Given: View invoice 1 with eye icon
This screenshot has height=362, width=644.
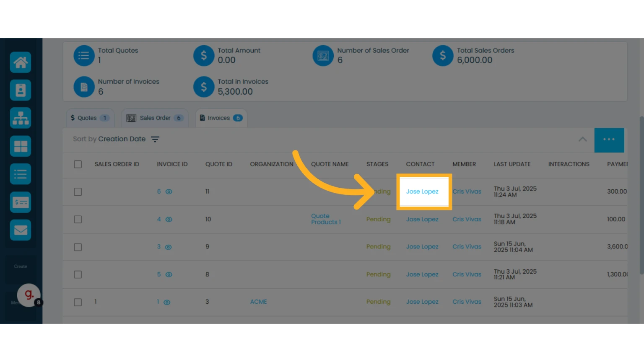Looking at the screenshot, I should pyautogui.click(x=167, y=302).
